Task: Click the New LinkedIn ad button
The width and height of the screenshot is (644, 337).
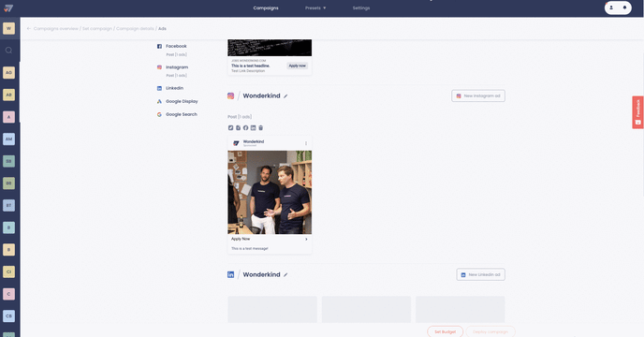Action: coord(480,274)
